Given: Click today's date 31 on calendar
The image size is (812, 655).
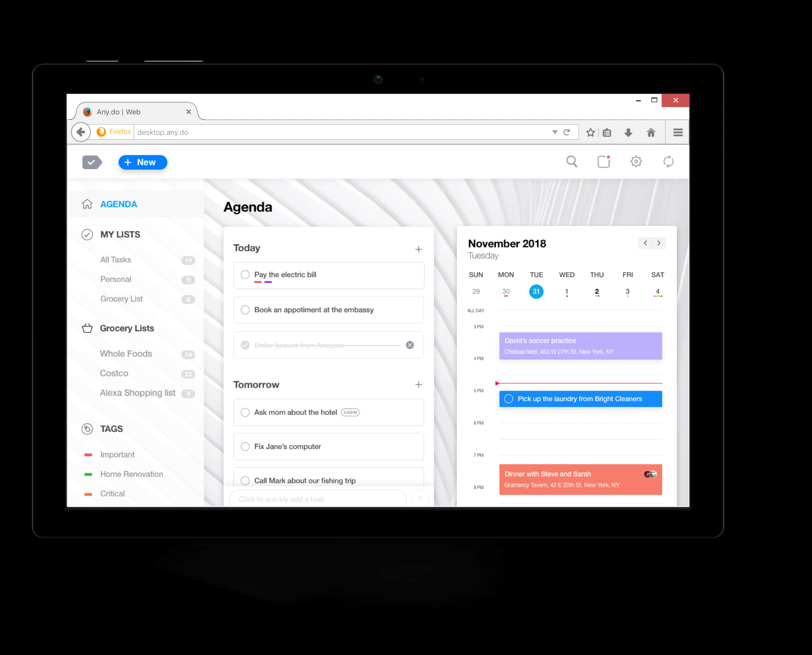Looking at the screenshot, I should pos(536,291).
